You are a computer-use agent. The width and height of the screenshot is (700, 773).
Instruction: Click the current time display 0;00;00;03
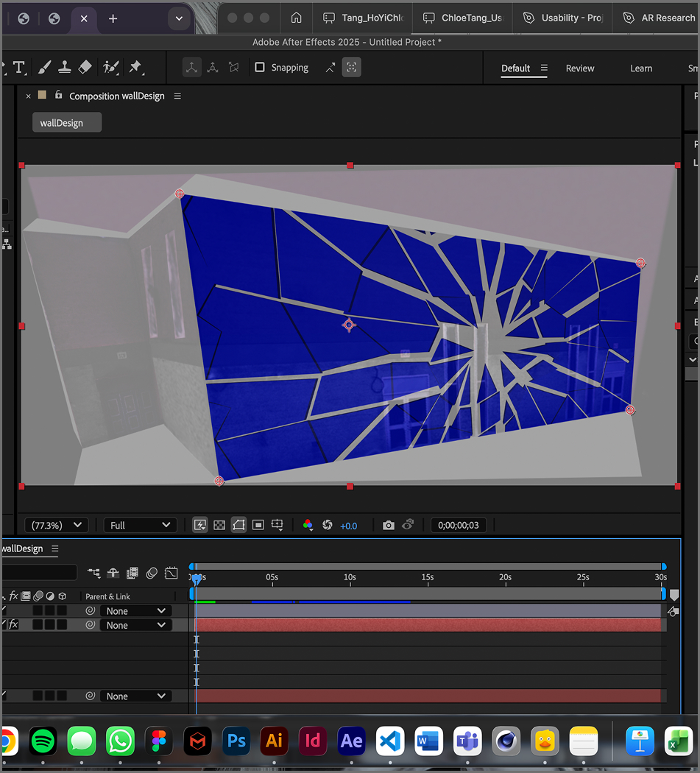point(458,524)
